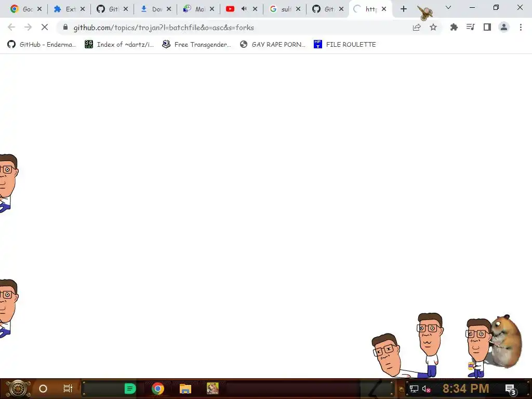Close the Downloads tab
The width and height of the screenshot is (532, 399).
pyautogui.click(x=169, y=9)
